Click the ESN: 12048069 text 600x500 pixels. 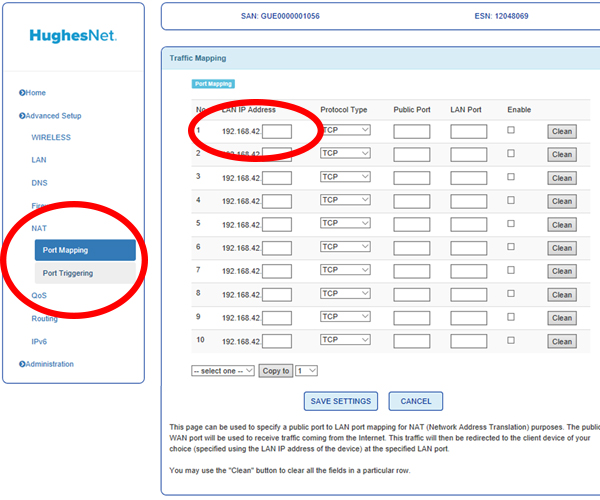point(501,16)
